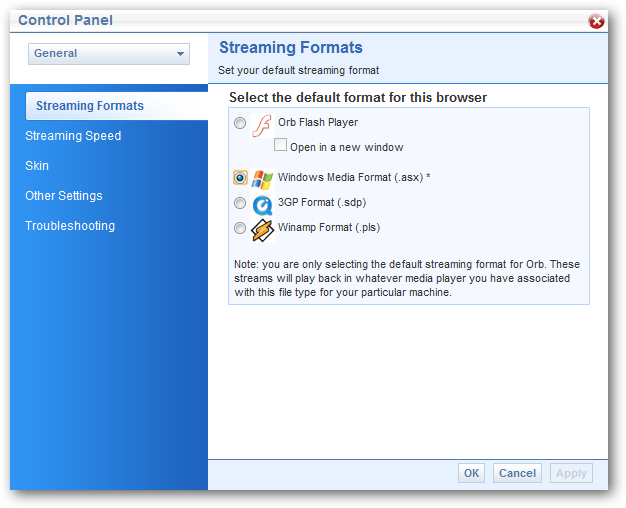Viewport: 626px width, 508px height.
Task: Open the Troubleshooting section
Action: coord(70,226)
